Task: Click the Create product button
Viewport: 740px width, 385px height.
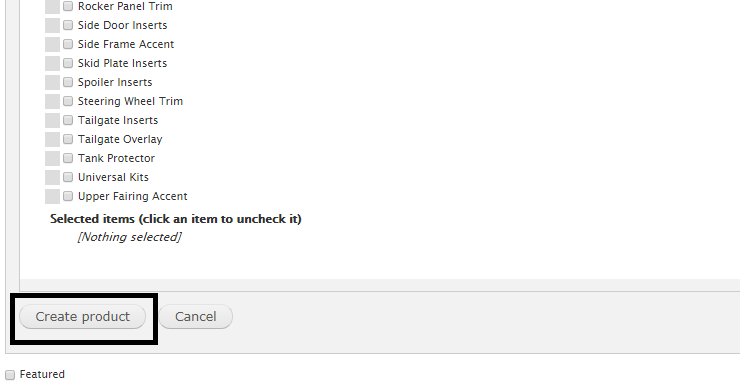Action: tap(83, 317)
